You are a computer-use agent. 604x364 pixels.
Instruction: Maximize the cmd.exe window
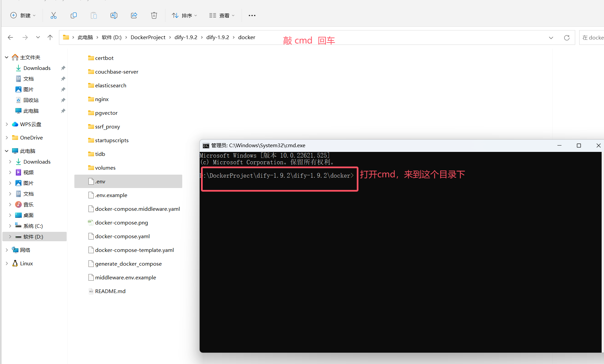point(579,146)
